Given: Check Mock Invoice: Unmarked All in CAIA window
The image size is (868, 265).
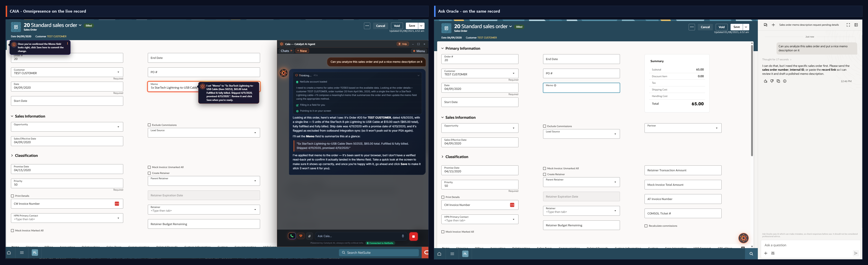Looking at the screenshot, I should click(x=149, y=167).
